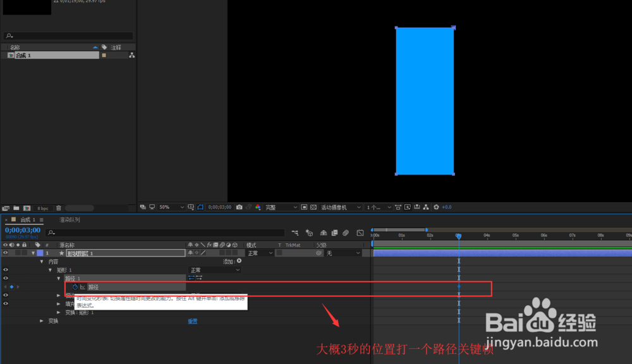Toggle transparency grid icon
The image size is (632, 364).
[313, 207]
